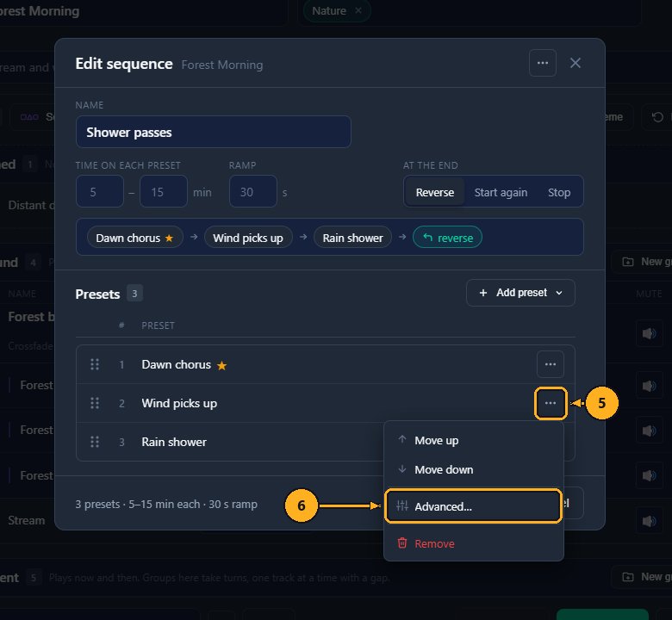Close the Edit sequence dialog
Screen dimensions: 672x620
click(576, 63)
